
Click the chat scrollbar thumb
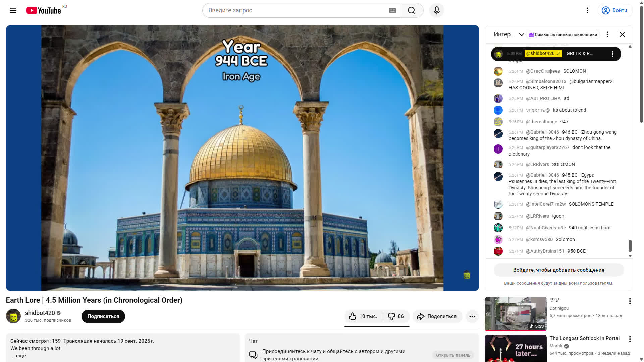[x=630, y=246]
